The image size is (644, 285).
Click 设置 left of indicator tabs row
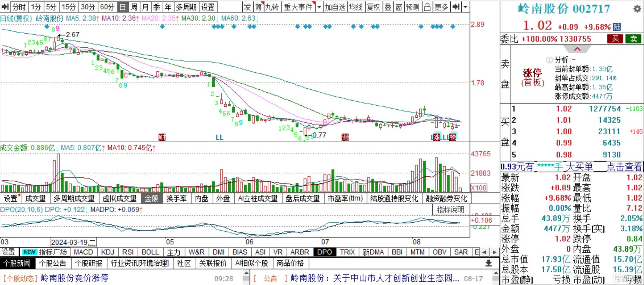click(8, 252)
